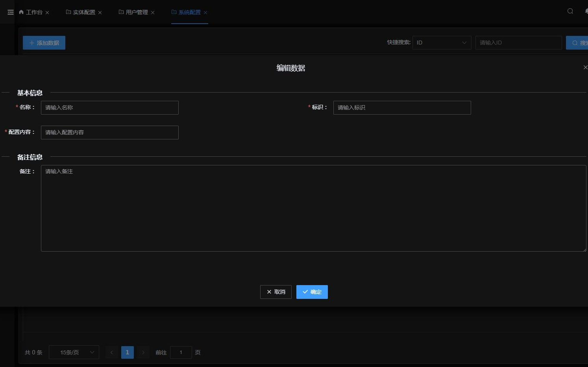Click the 请输入名称 name input field
This screenshot has width=588, height=367.
[109, 108]
